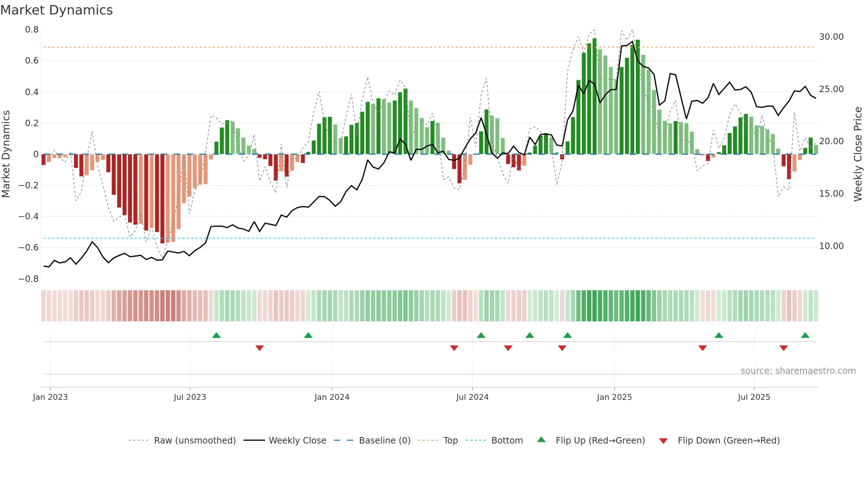Screen dimensions: 868x488
Task: Click the 0.4 left axis label
Action: 32,92
